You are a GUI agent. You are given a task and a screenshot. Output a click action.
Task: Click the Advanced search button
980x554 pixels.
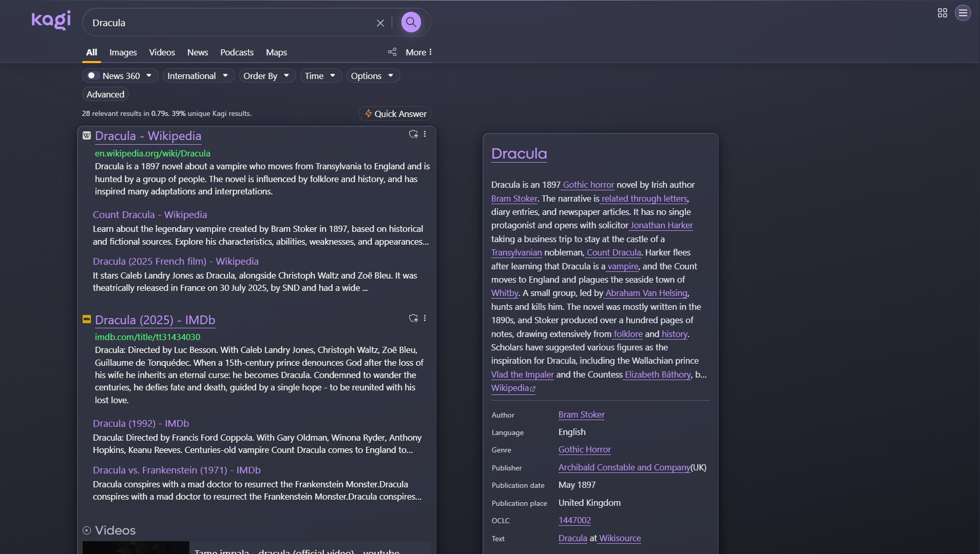pos(105,94)
